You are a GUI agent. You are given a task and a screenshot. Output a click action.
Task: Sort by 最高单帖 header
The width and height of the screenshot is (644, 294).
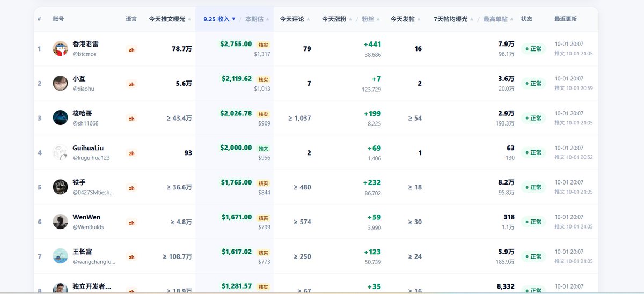click(498, 19)
